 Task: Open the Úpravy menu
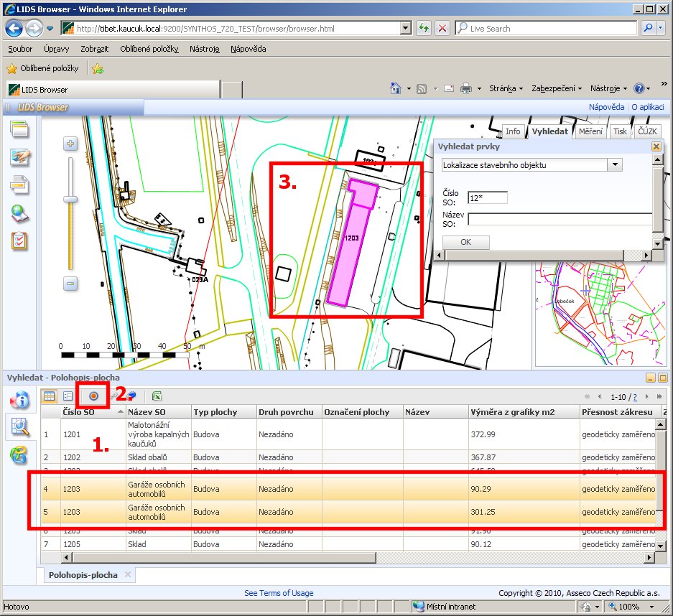(x=56, y=49)
